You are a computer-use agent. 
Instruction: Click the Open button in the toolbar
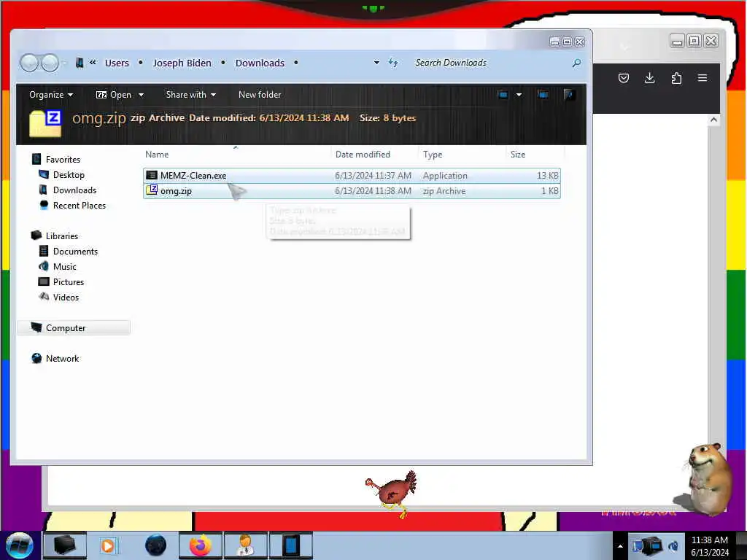coord(113,95)
